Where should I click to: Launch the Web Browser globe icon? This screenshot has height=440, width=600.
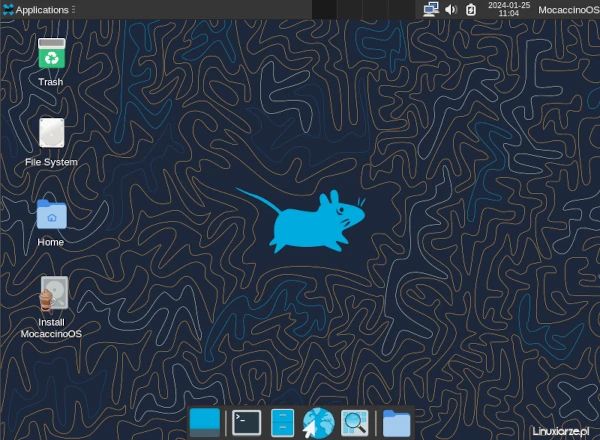[x=318, y=423]
